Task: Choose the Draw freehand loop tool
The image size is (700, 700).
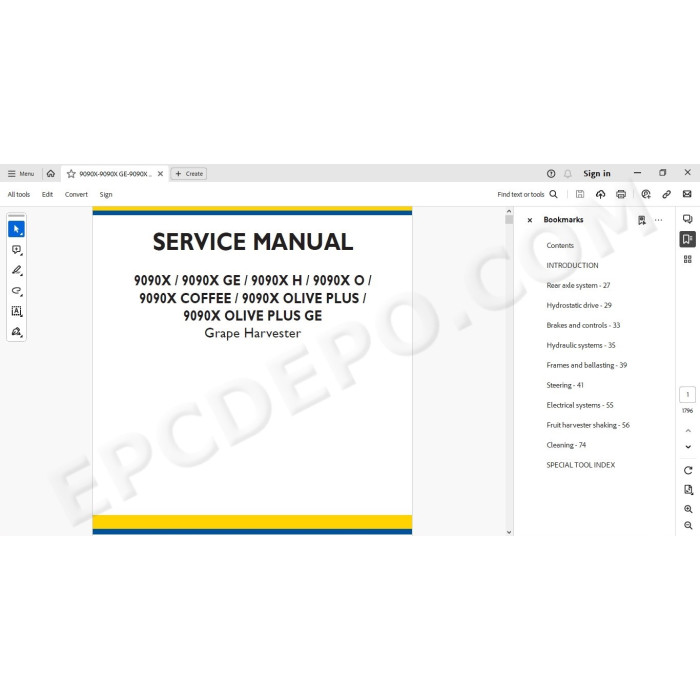Action: (17, 291)
